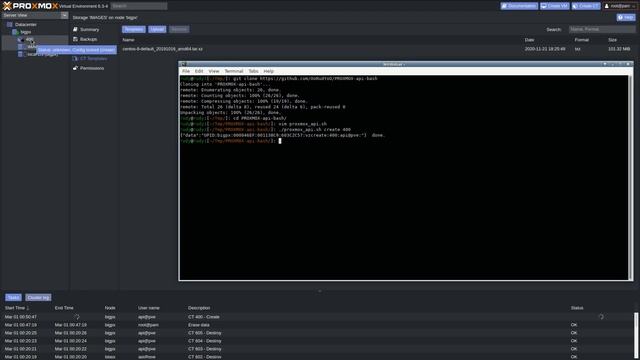
Task: Click the Create VM monitor icon
Action: [x=544, y=6]
